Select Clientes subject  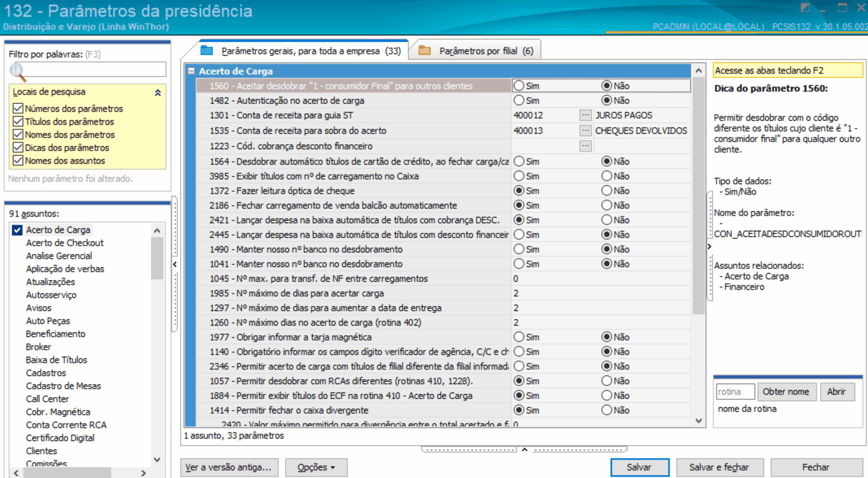click(41, 451)
